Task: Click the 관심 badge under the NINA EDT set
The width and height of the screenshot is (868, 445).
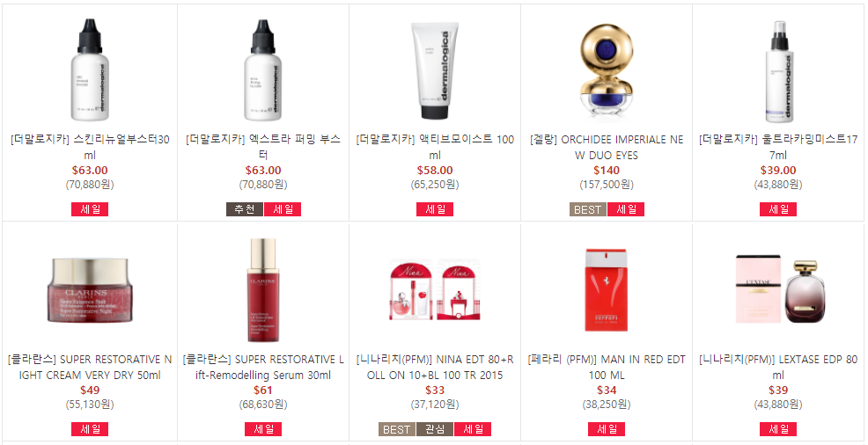Action: click(x=435, y=429)
